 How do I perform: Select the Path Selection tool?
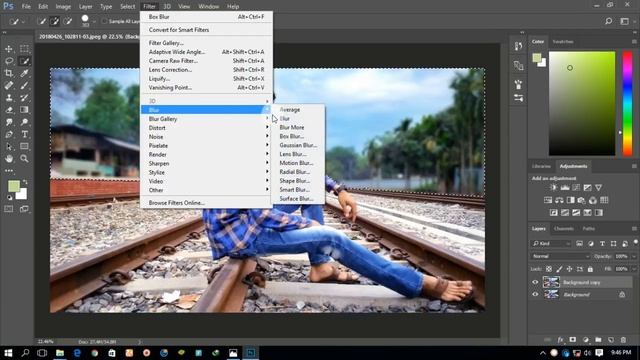pyautogui.click(x=9, y=147)
